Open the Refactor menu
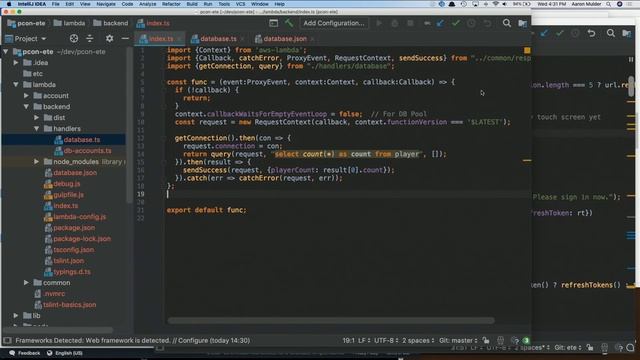This screenshot has height=360, width=640. click(x=171, y=4)
